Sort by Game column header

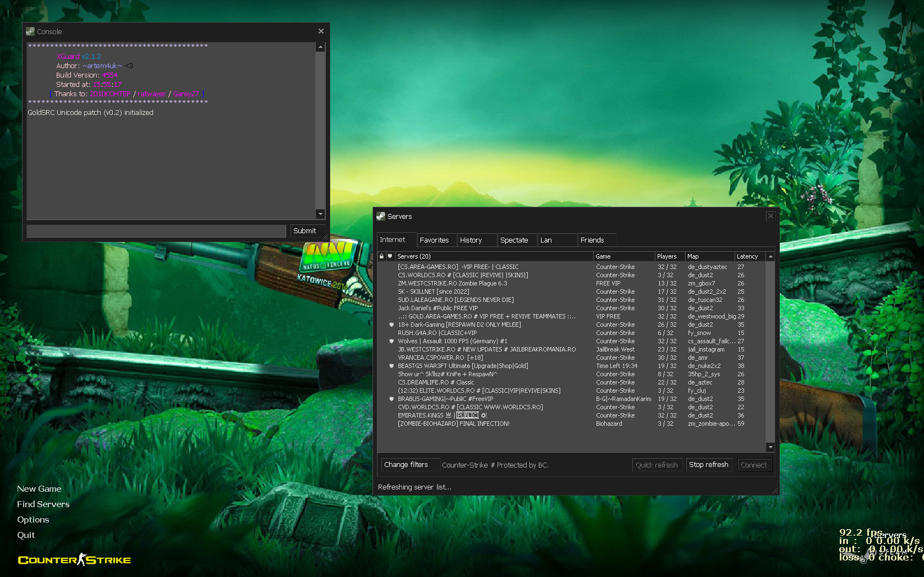624,256
